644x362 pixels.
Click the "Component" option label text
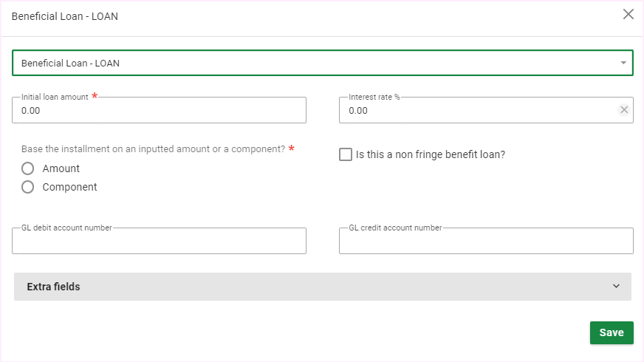(70, 187)
